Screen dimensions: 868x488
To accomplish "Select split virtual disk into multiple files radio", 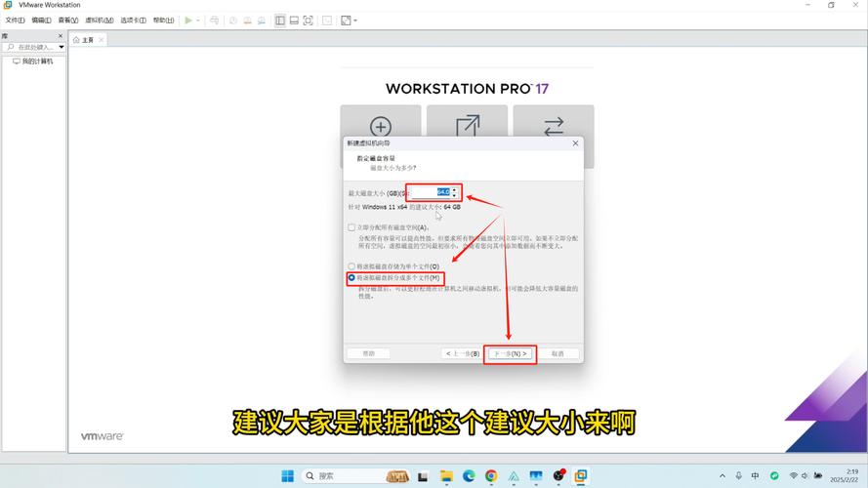I will 351,278.
